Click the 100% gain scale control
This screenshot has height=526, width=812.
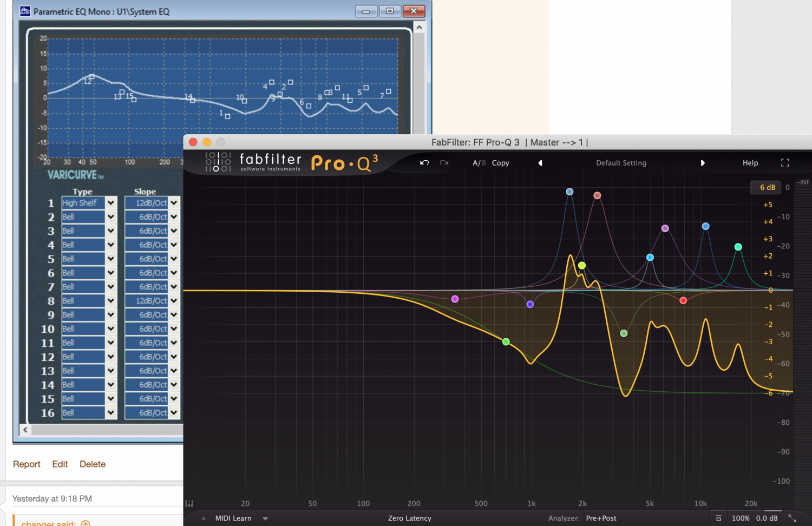[x=741, y=518]
